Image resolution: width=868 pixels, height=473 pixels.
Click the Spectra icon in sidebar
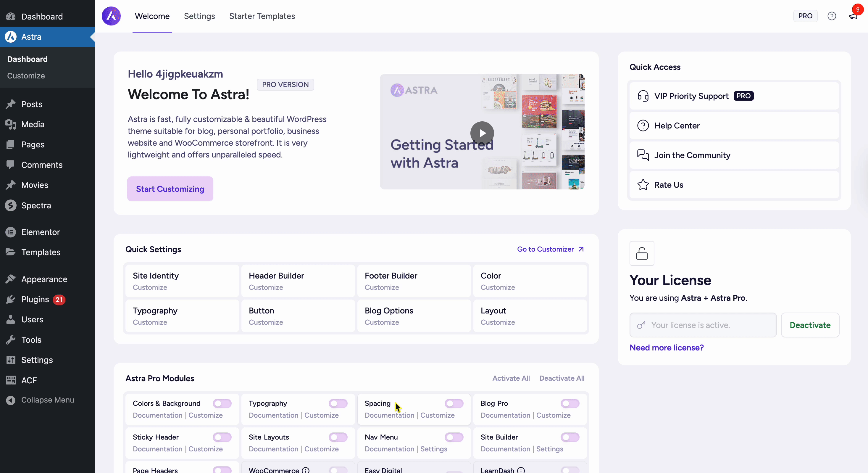pyautogui.click(x=11, y=205)
